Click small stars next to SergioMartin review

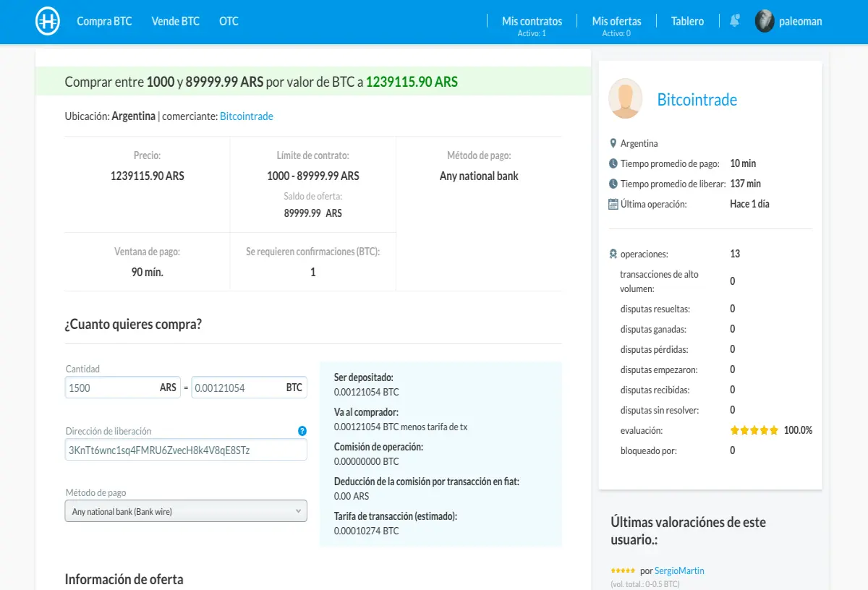click(623, 571)
